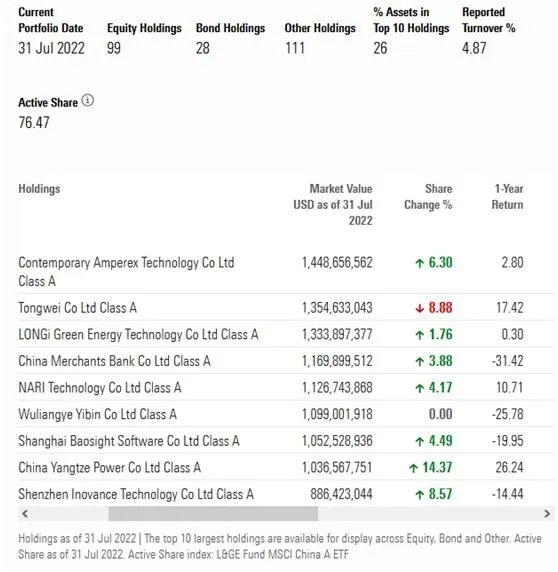Click the green up arrow beside 6.30

point(420,263)
